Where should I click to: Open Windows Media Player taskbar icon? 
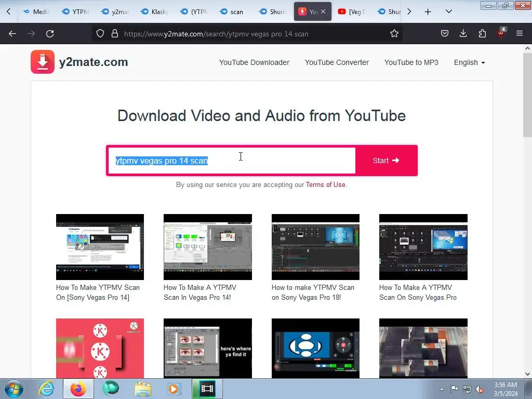(x=175, y=389)
